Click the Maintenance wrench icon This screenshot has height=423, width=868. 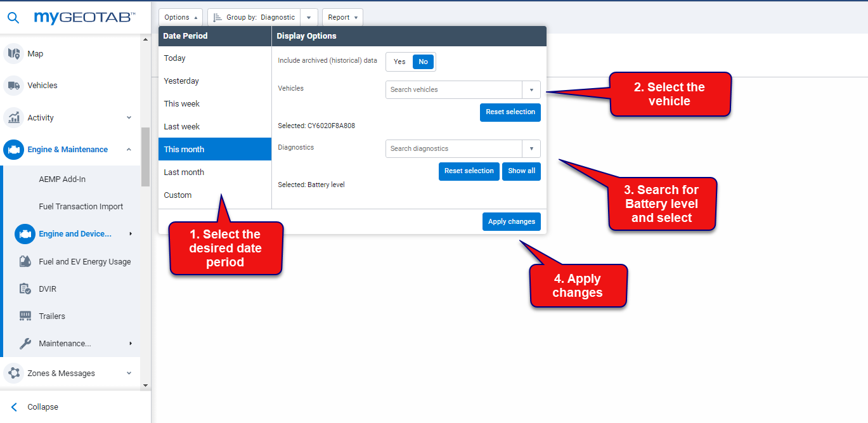[25, 343]
